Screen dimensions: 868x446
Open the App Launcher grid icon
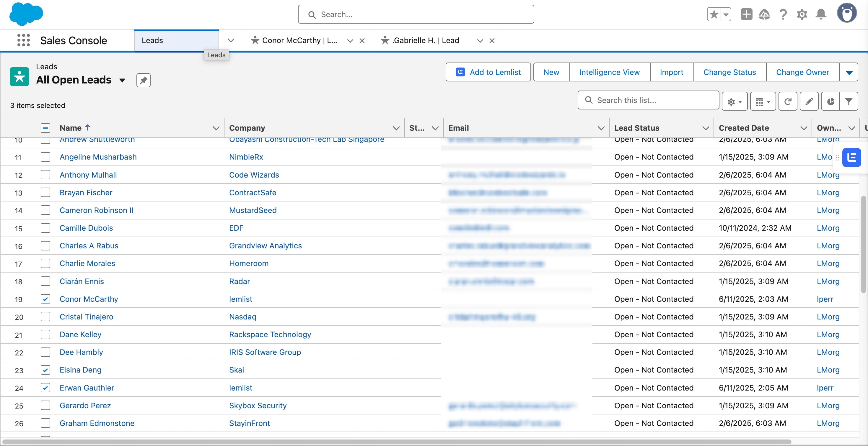point(23,40)
